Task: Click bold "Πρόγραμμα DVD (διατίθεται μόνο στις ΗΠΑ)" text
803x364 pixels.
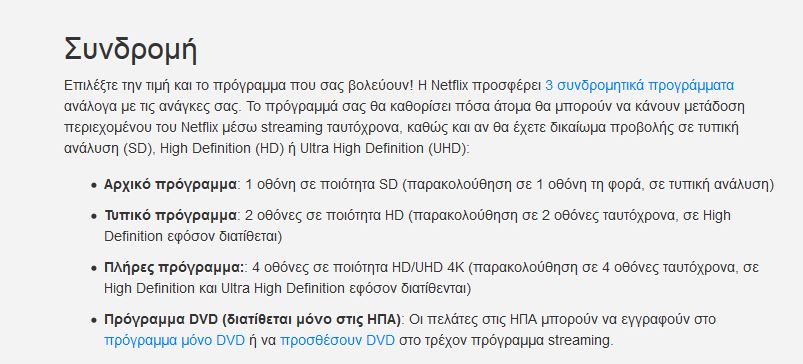Action: (x=254, y=320)
